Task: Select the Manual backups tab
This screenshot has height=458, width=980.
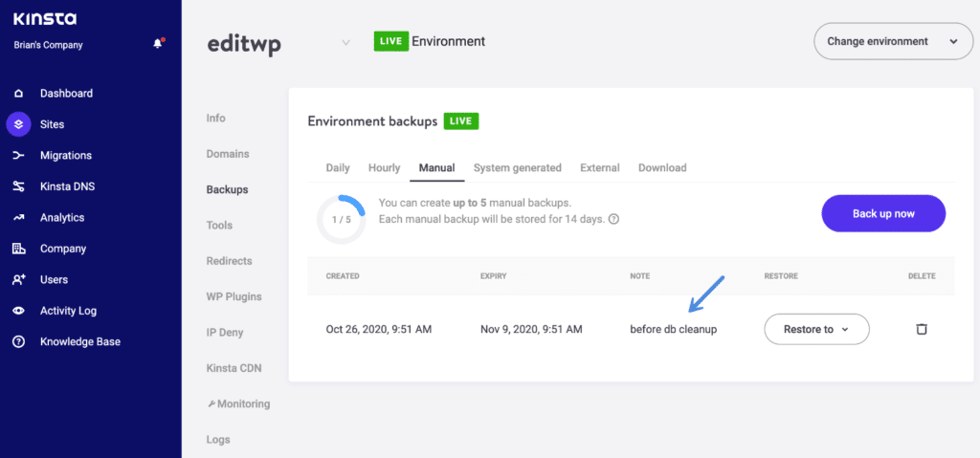Action: tap(436, 168)
